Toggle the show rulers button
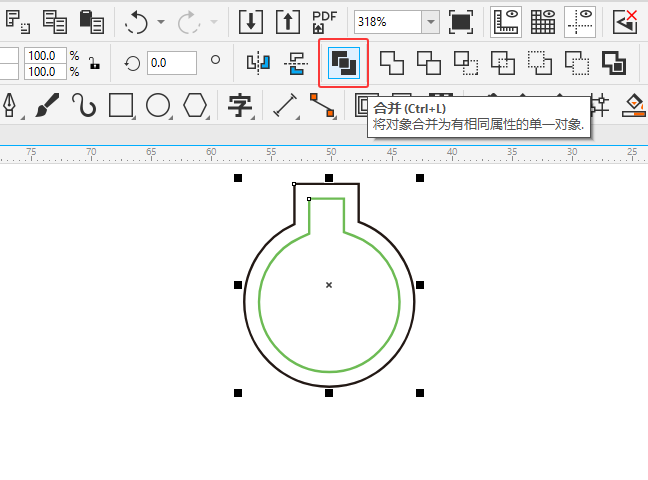Viewport: 648px width, 480px height. (x=506, y=22)
